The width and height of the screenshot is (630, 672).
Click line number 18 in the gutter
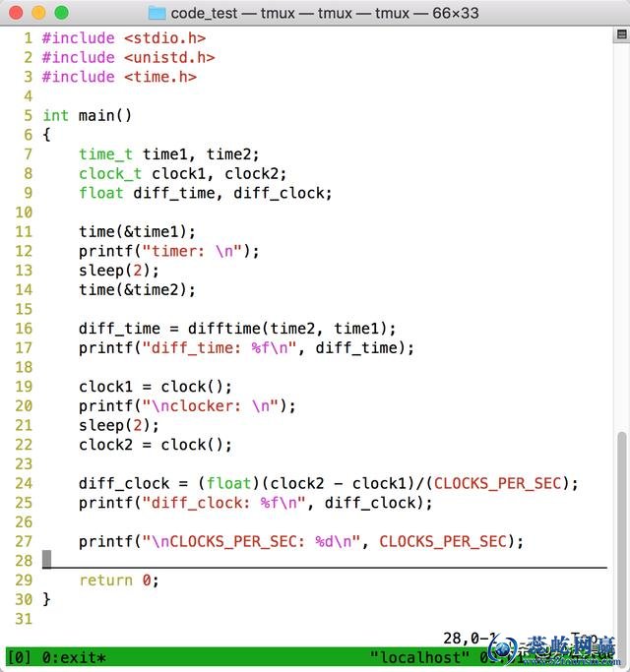click(x=24, y=367)
